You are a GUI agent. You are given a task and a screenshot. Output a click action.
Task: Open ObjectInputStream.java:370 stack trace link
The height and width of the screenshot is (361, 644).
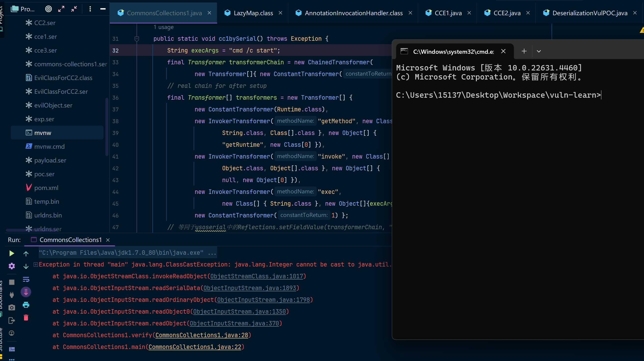(234, 323)
